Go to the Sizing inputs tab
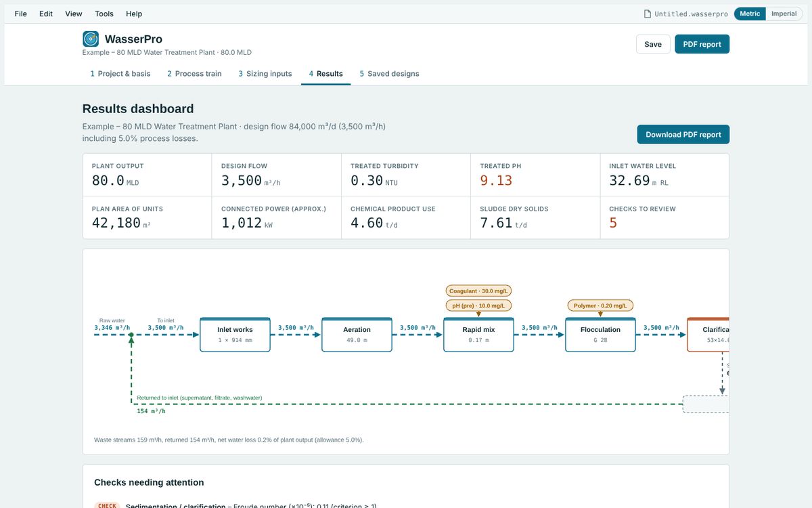Image resolution: width=812 pixels, height=508 pixels. [x=265, y=74]
